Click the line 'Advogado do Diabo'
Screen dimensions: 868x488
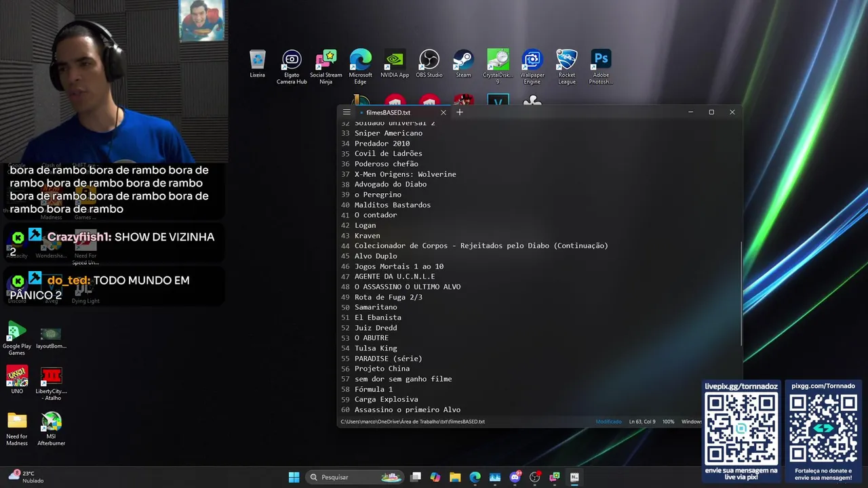click(391, 184)
